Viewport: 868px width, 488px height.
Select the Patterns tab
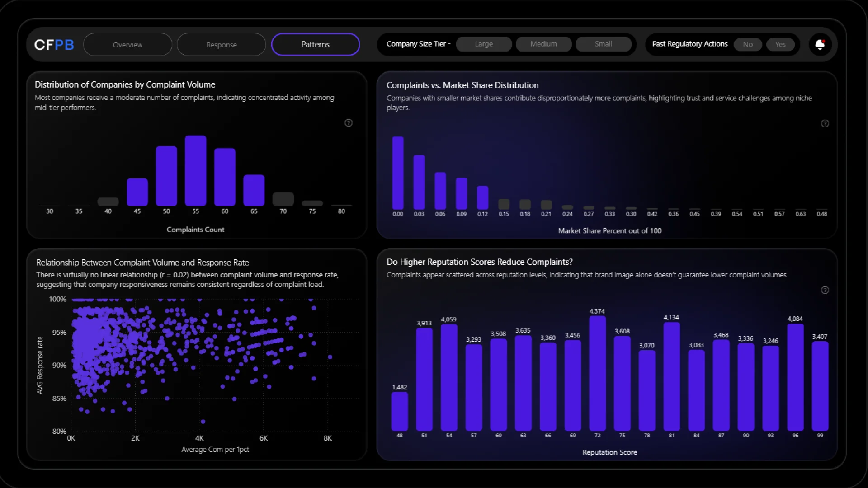coord(315,45)
